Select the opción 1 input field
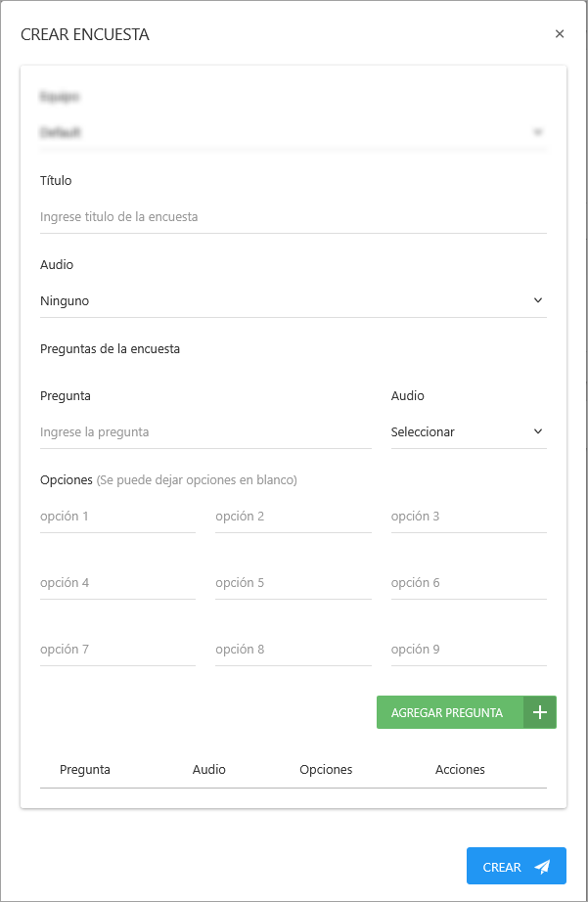Image resolution: width=588 pixels, height=902 pixels. point(117,516)
